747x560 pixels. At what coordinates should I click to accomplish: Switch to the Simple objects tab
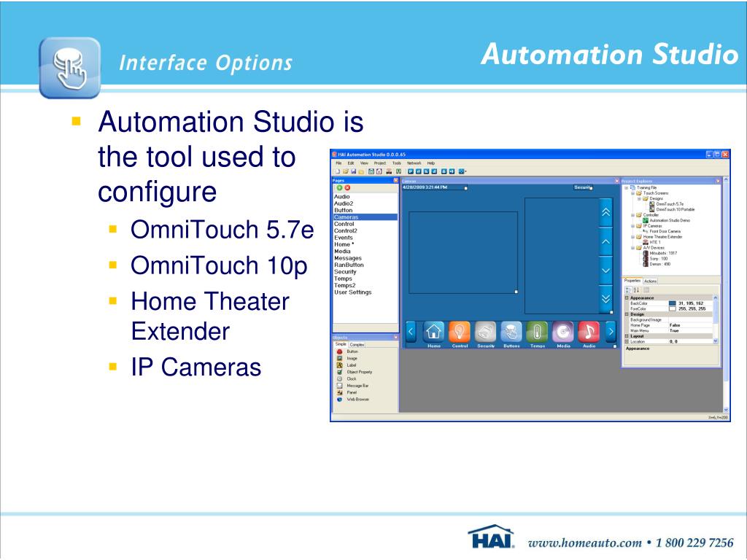tap(341, 344)
